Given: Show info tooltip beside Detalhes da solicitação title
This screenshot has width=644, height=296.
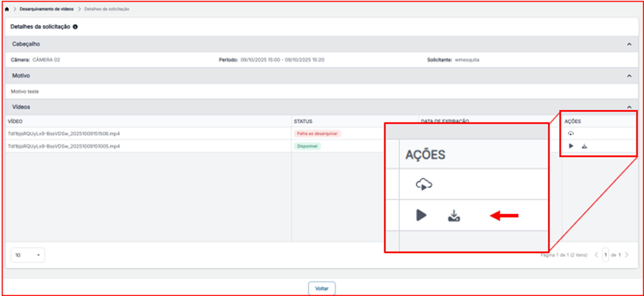Looking at the screenshot, I should point(75,27).
